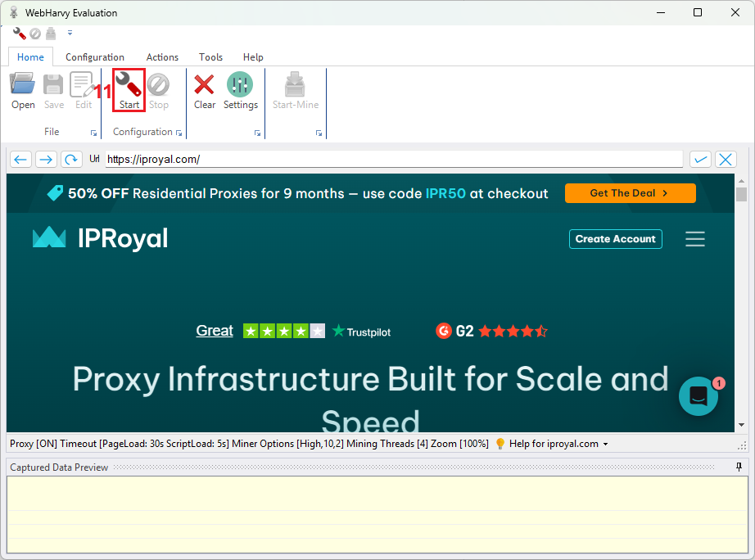Go back using browser back arrow
Screen dimensions: 755x560
pyautogui.click(x=21, y=160)
